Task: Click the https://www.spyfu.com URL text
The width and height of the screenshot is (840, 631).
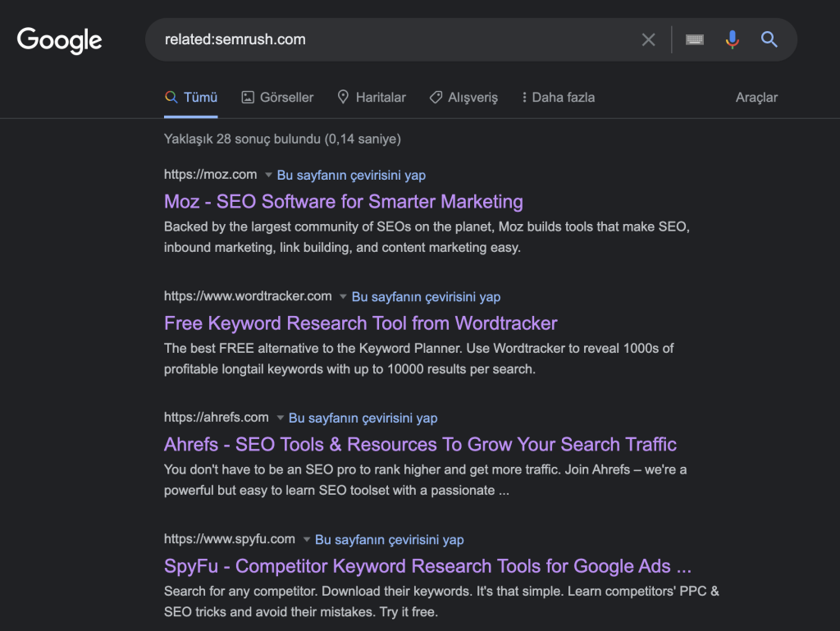Action: point(230,539)
